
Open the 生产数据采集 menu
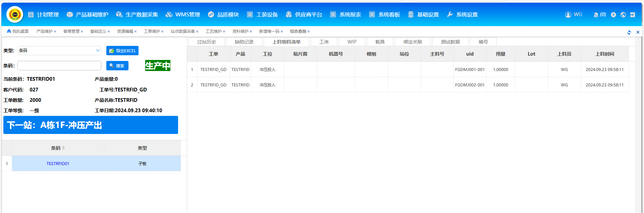137,15
